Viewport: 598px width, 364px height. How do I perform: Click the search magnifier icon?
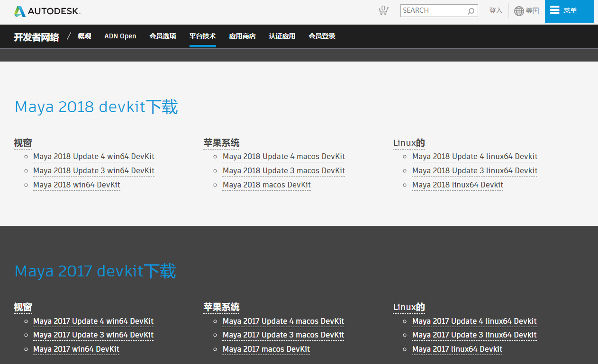[x=471, y=10]
